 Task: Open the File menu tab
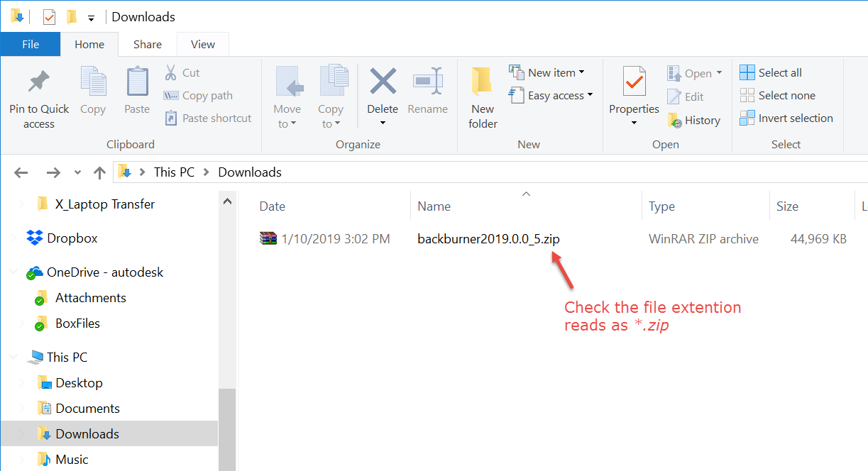[x=31, y=44]
